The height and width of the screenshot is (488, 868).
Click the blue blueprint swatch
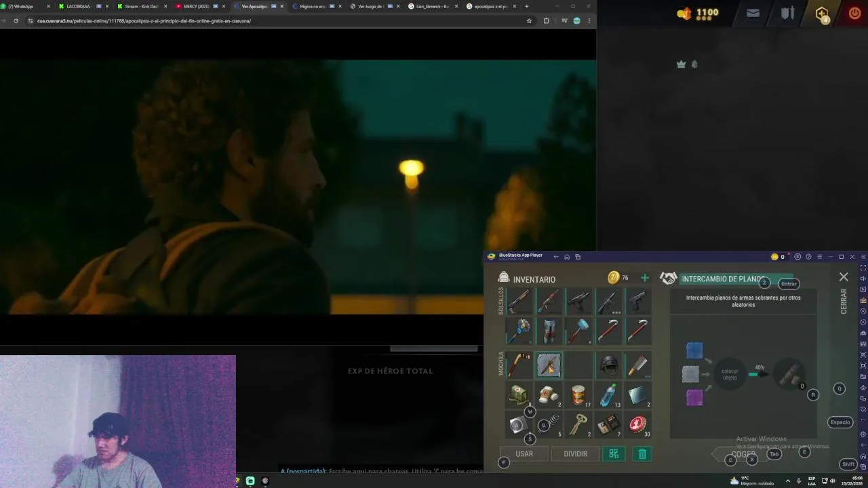click(694, 350)
